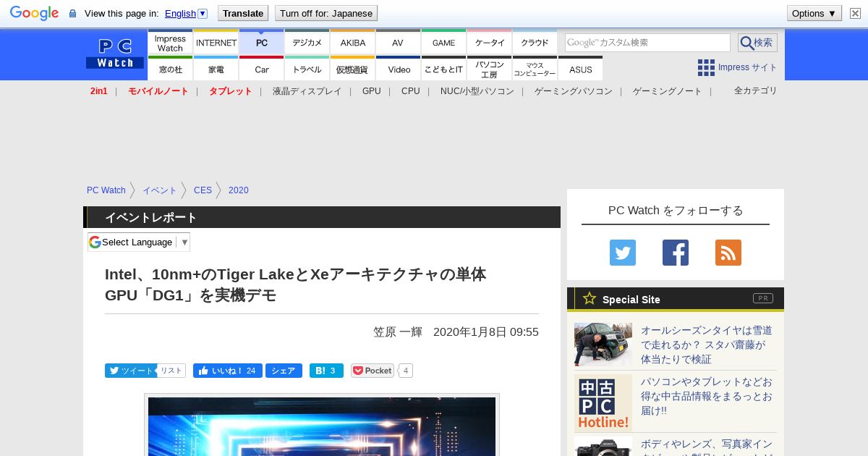Screen dimensions: 868x456
Task: Open the 仮想通貨 tab
Action: [x=352, y=69]
